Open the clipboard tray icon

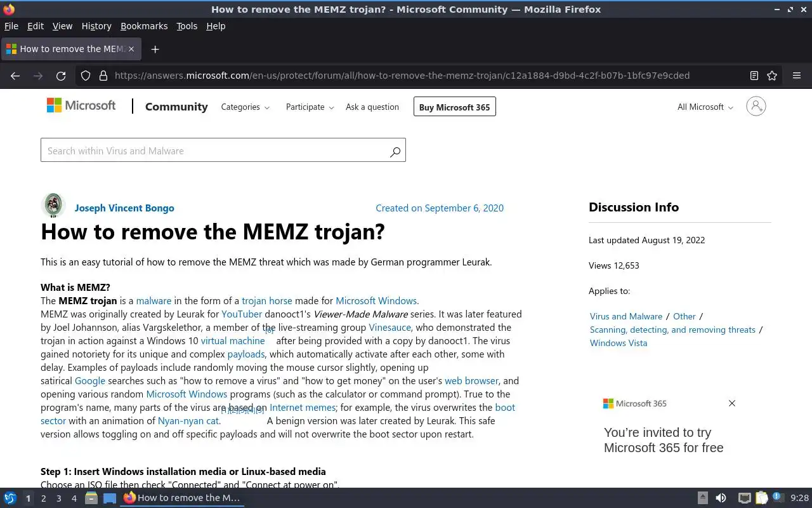point(761,498)
